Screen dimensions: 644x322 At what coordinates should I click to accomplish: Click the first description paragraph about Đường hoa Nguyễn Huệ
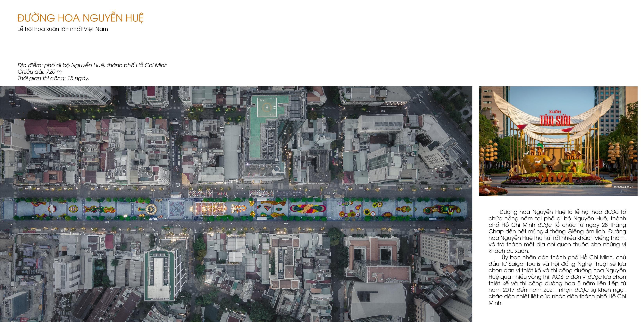[557, 231]
